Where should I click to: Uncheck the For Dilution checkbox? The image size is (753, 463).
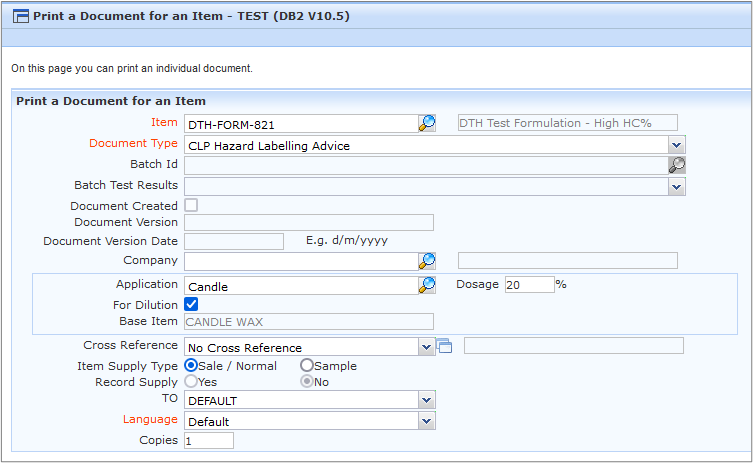coord(191,304)
